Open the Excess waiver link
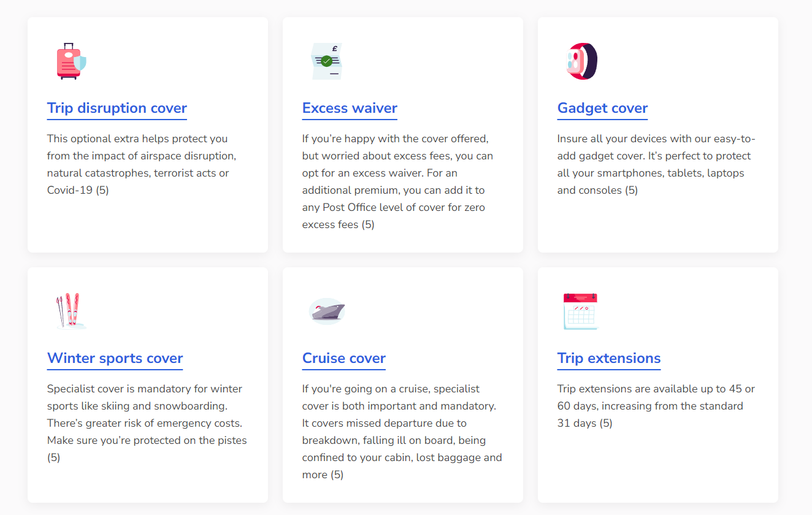The width and height of the screenshot is (812, 515). click(350, 109)
